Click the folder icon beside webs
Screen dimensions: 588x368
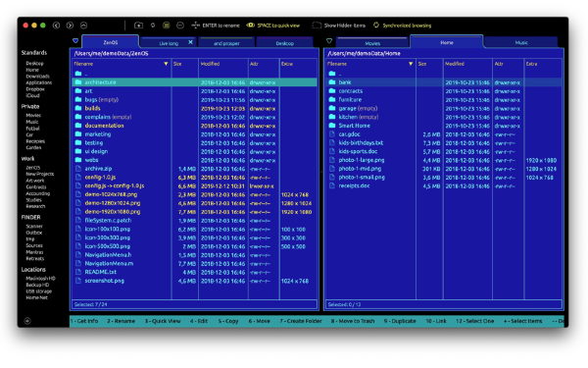(x=78, y=160)
